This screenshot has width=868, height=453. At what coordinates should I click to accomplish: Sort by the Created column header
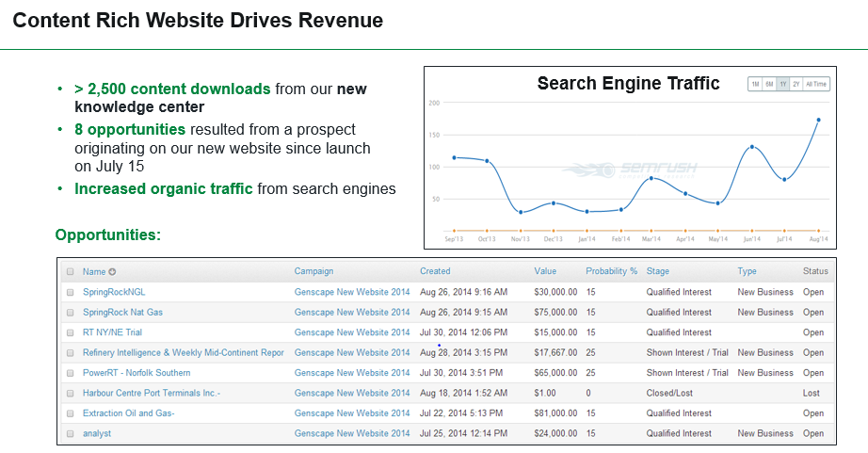coord(435,271)
